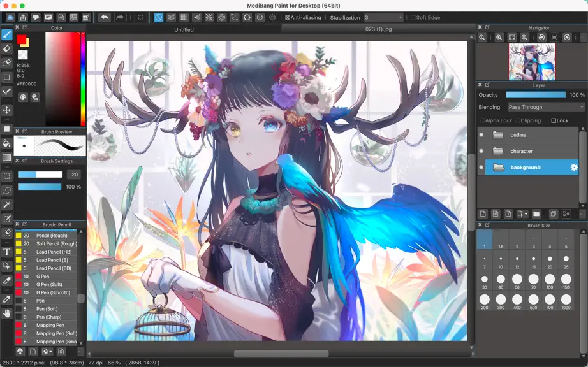Screen dimensions: 588x367
Task: Select the Bucket fill tool
Action: [x=7, y=143]
